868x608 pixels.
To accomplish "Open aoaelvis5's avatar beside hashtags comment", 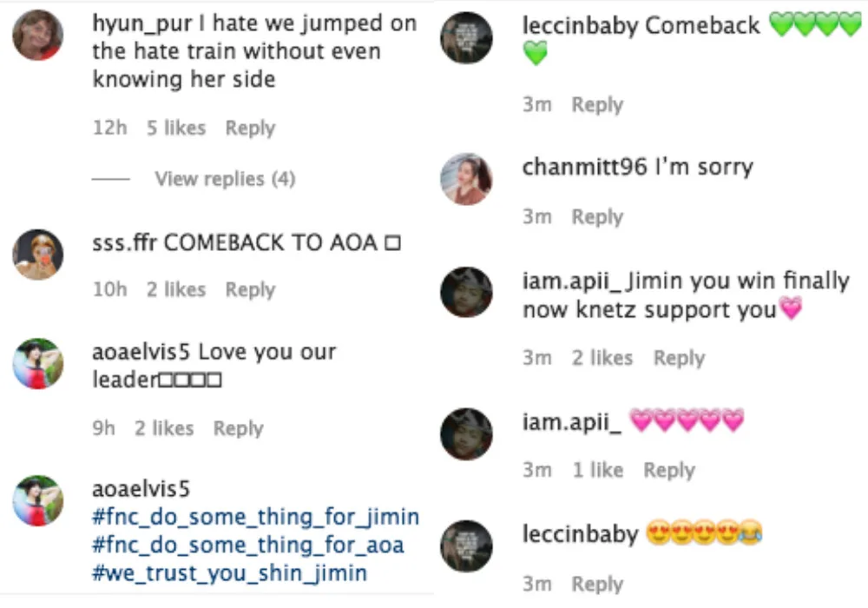I will 37,500.
